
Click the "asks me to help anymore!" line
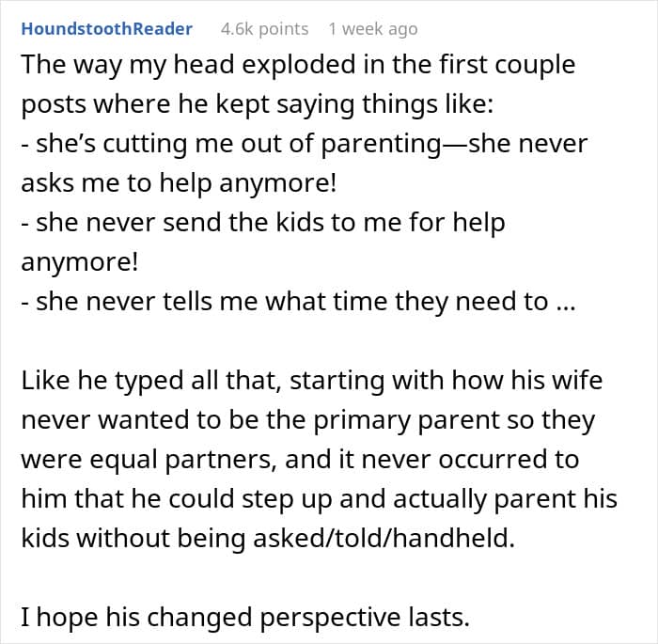click(178, 184)
